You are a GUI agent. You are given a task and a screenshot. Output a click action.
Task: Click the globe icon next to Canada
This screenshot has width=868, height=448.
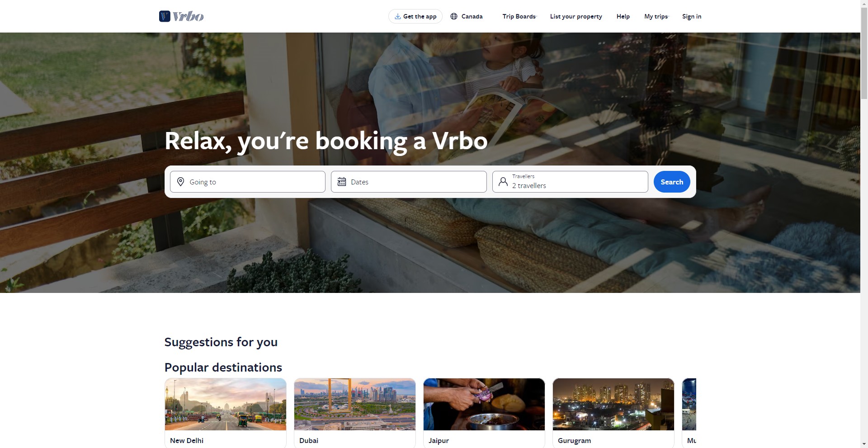pos(454,16)
